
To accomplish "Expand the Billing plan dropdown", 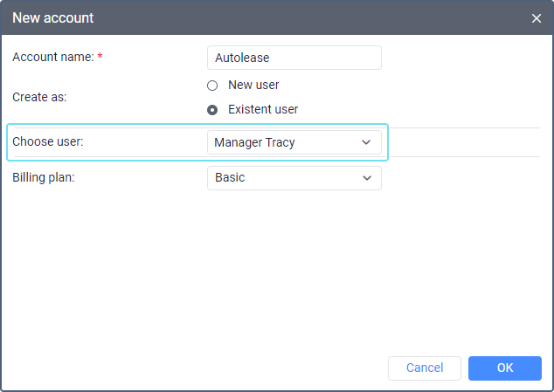I will (x=294, y=178).
